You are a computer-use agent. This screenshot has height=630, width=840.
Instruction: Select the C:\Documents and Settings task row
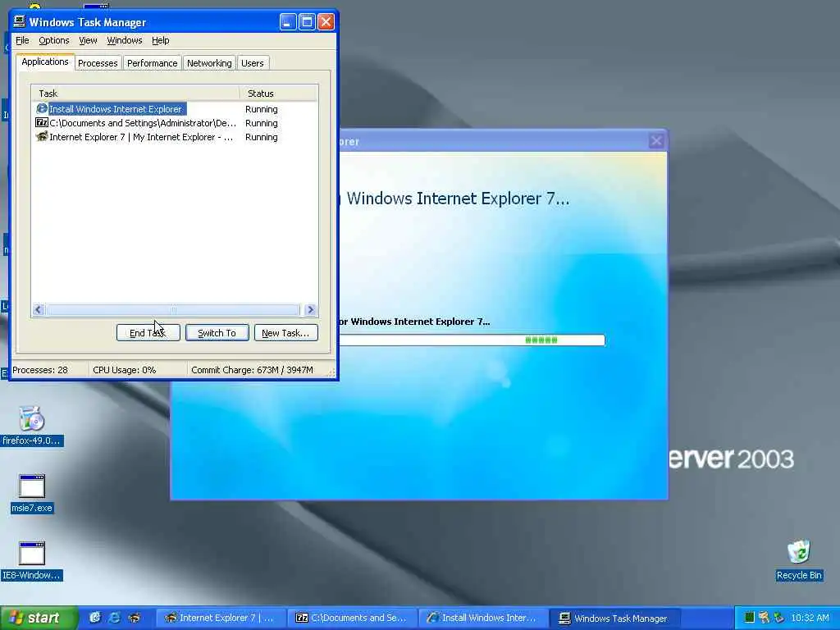(x=143, y=123)
